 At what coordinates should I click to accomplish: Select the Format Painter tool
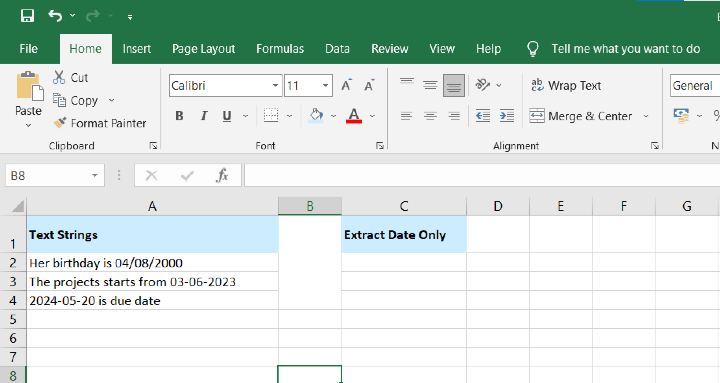pyautogui.click(x=100, y=123)
